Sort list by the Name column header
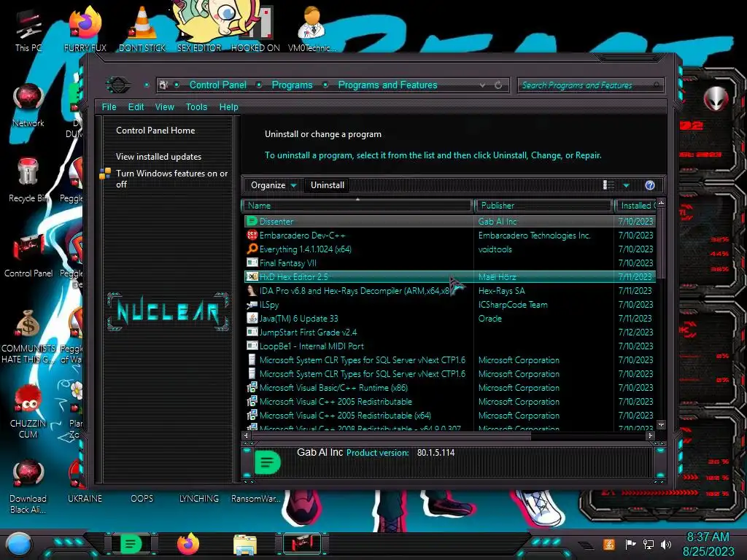 point(357,206)
